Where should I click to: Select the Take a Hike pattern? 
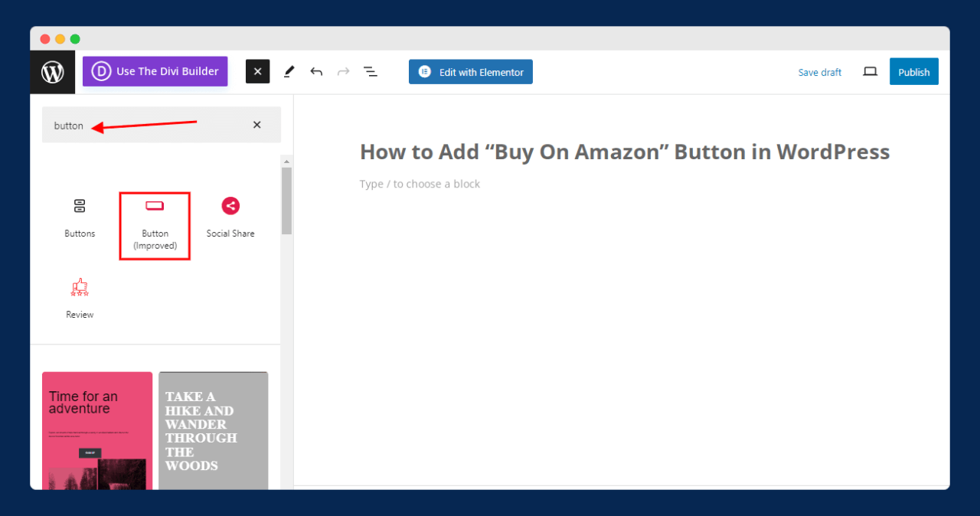[213, 429]
